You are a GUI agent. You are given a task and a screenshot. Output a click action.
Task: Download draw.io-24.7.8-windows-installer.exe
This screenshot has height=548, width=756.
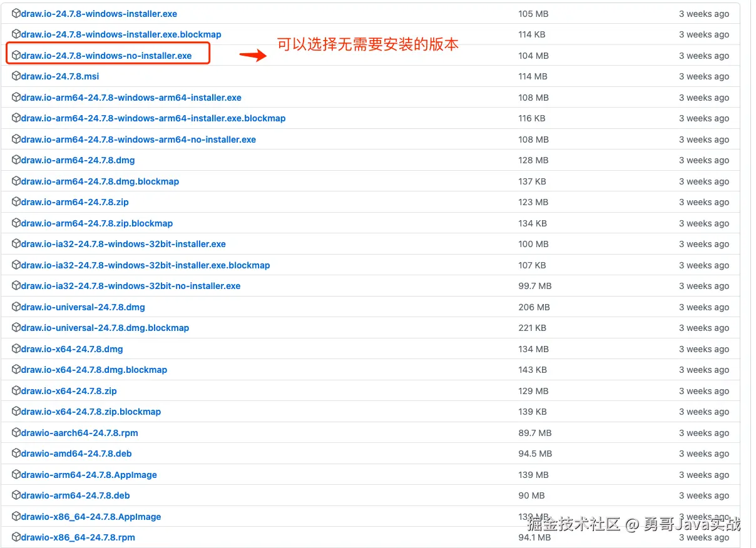point(99,14)
